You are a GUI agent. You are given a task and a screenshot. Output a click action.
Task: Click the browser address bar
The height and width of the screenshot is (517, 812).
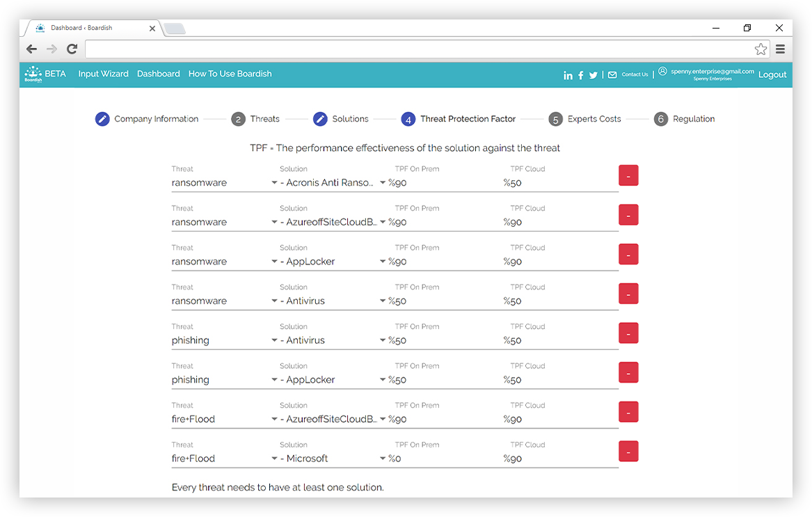(420, 49)
